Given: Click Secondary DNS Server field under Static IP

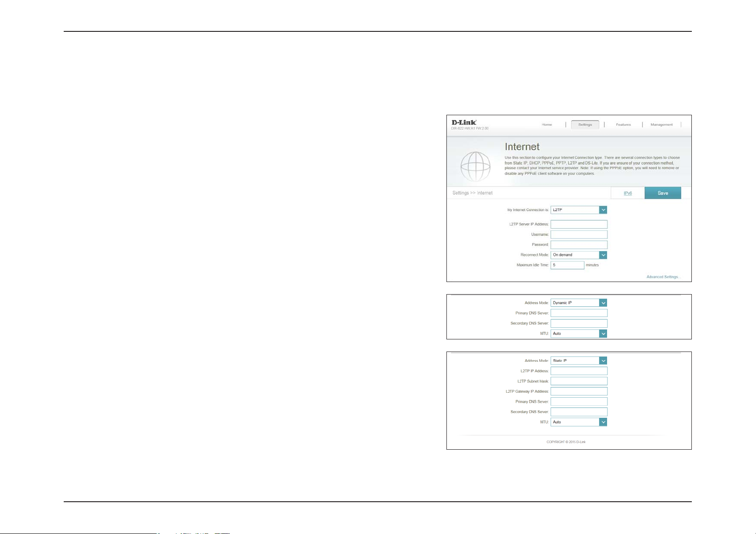Looking at the screenshot, I should tap(579, 412).
